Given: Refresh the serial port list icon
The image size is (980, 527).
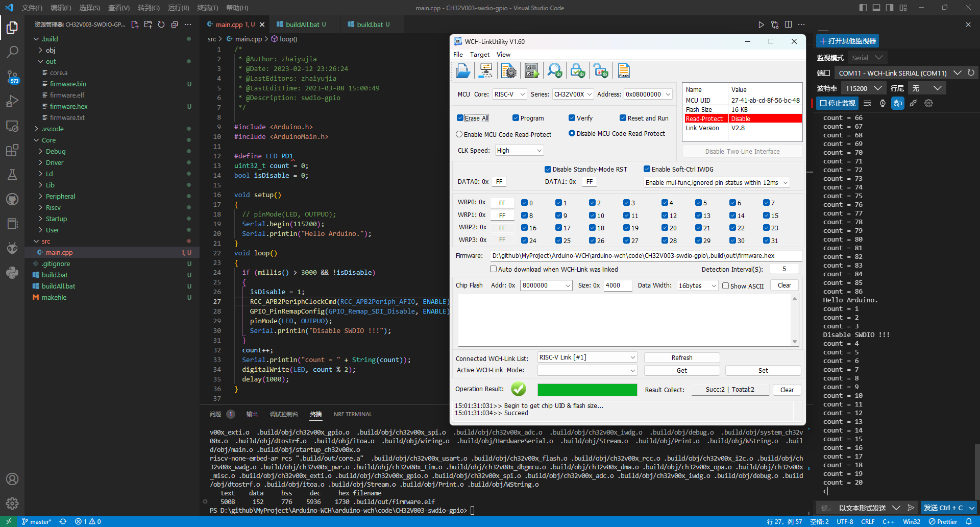Looking at the screenshot, I should pos(971,73).
